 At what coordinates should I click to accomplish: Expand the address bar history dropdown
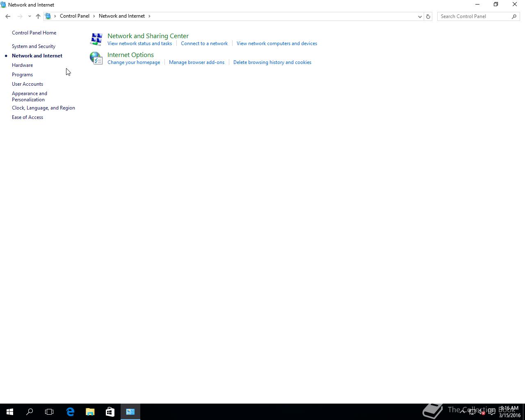point(420,16)
